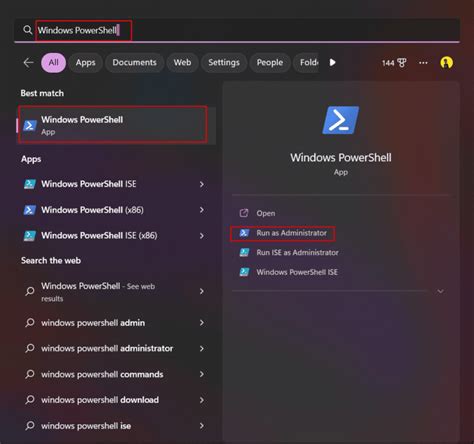Viewport: 474px width, 444px height.
Task: Click search icon beside 'See web results'
Action: click(x=30, y=291)
